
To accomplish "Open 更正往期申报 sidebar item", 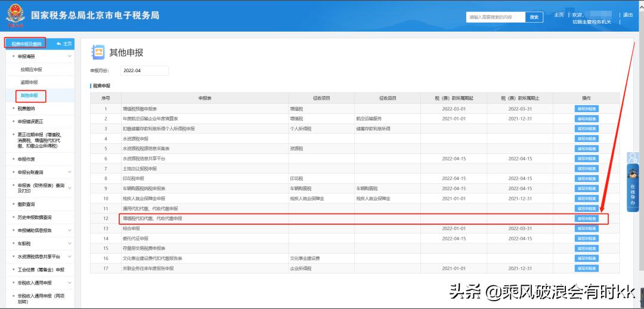I will (39, 140).
